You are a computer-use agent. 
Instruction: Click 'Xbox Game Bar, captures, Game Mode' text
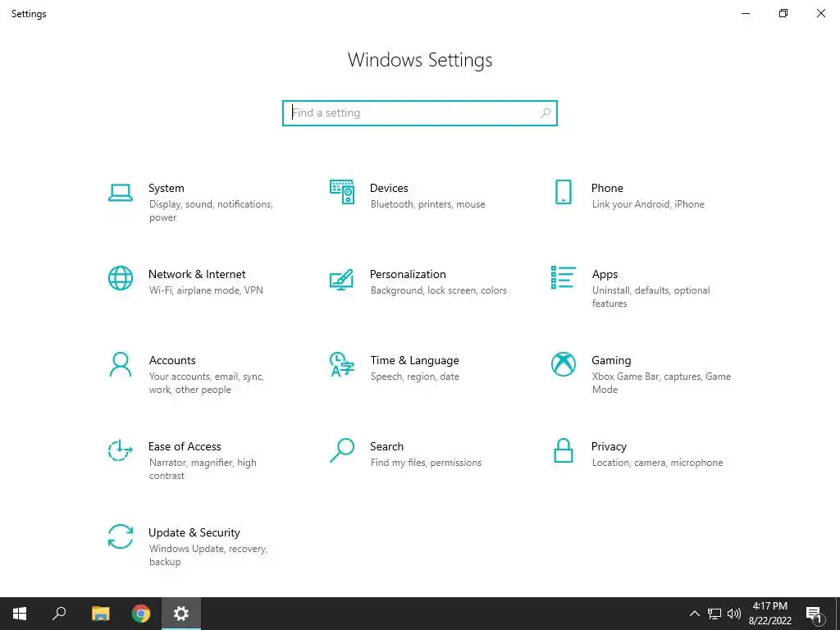coord(661,383)
